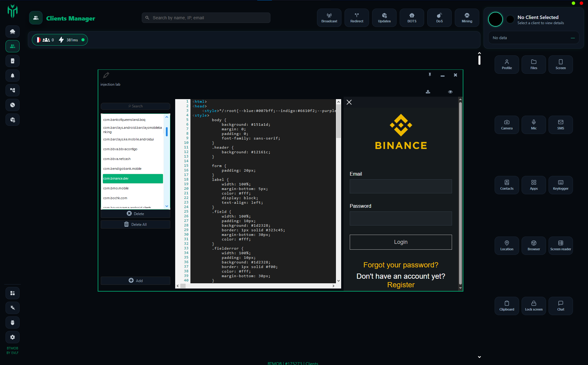The height and width of the screenshot is (365, 588).
Task: Select the bell notifications sidebar icon
Action: point(13,76)
